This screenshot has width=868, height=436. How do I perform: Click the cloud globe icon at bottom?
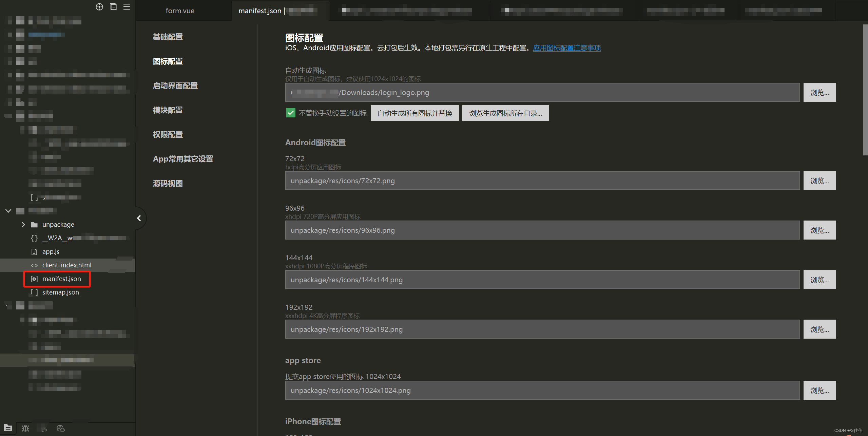pos(61,428)
